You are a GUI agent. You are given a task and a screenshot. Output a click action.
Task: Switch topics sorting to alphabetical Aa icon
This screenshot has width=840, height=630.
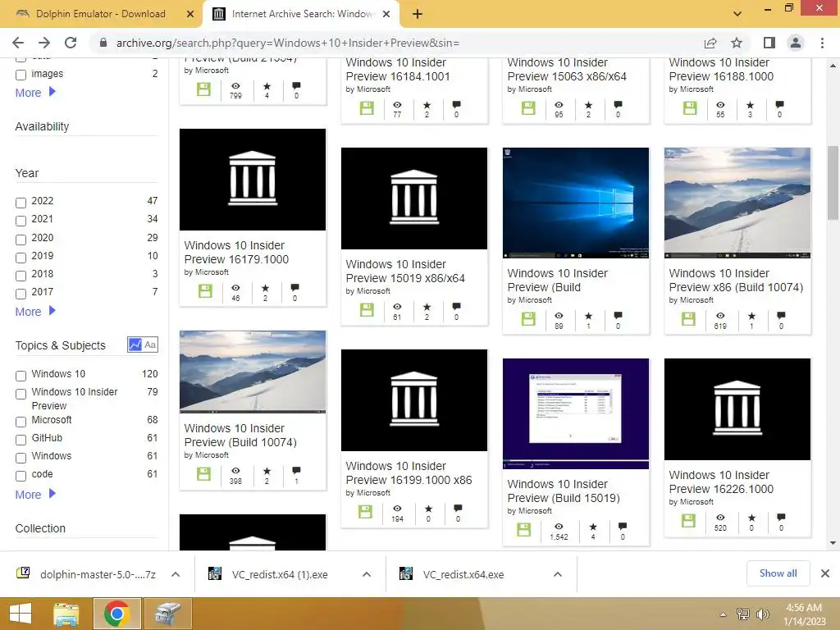pos(151,345)
